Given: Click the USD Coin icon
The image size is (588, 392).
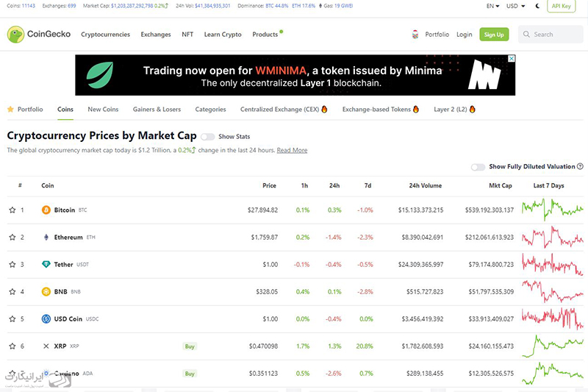Looking at the screenshot, I should [46, 319].
